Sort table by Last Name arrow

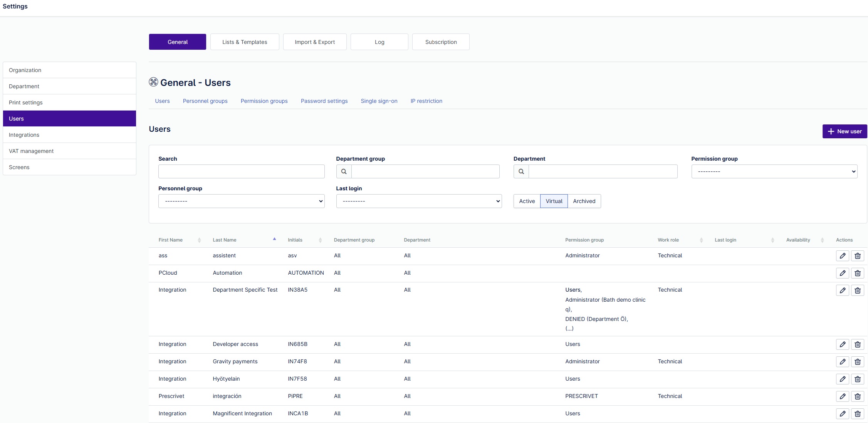pyautogui.click(x=274, y=239)
